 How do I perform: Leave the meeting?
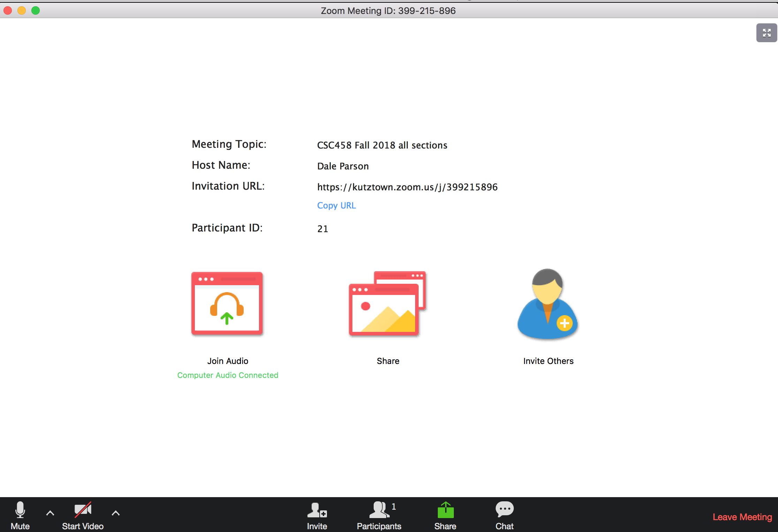(x=742, y=517)
